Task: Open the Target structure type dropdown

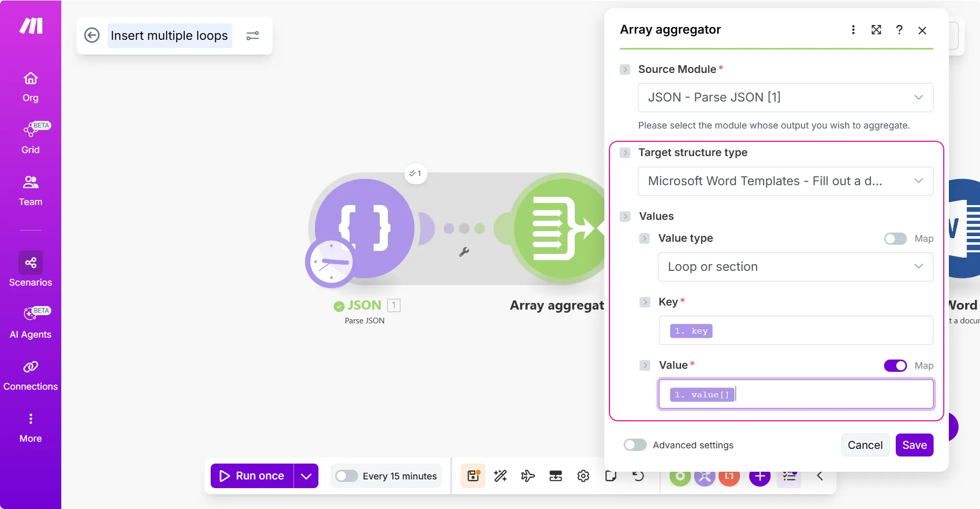Action: 786,181
